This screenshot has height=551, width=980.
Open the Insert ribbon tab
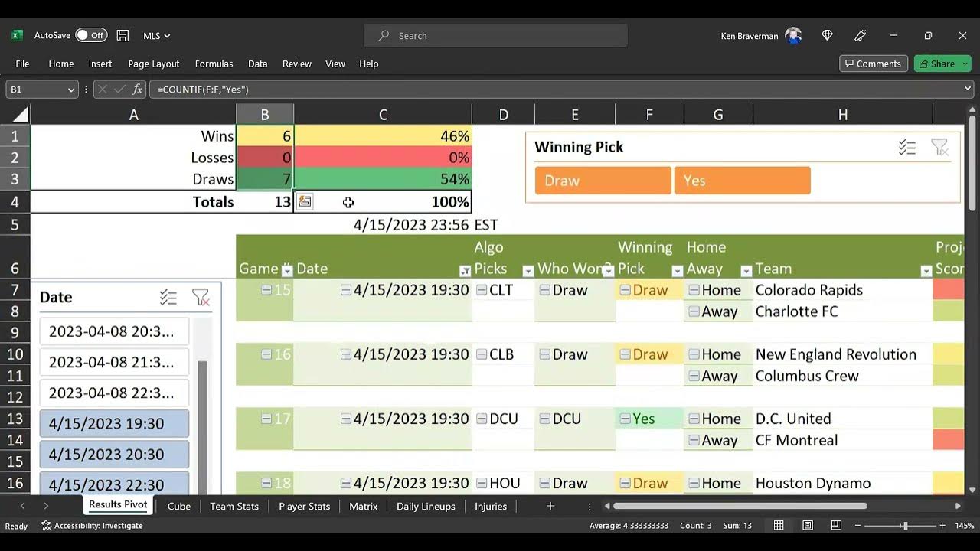click(100, 64)
